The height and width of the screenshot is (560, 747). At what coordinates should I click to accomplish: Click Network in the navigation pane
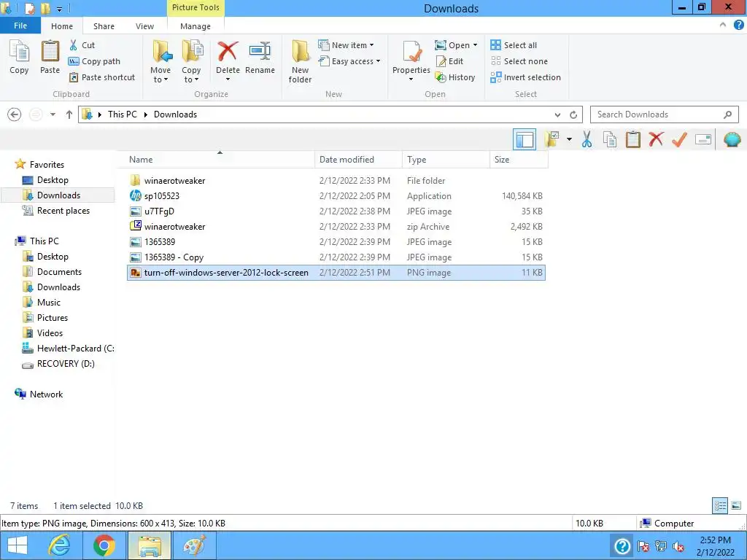(x=39, y=394)
